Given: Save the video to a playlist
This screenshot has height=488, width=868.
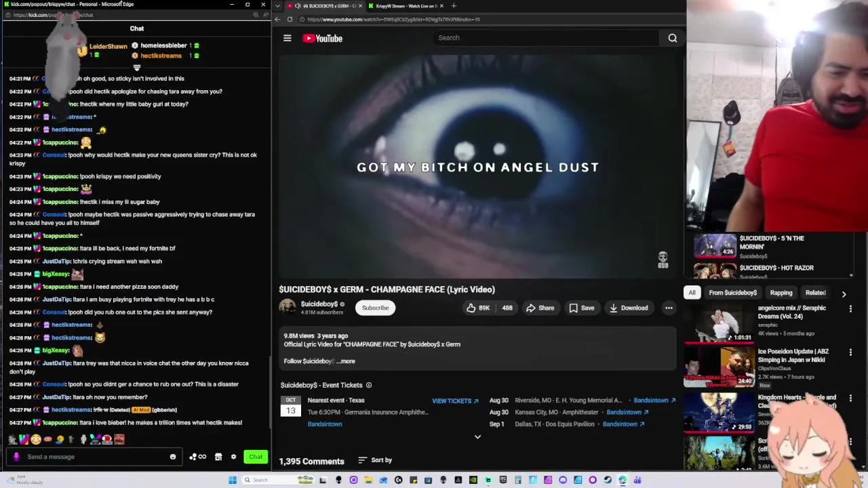Looking at the screenshot, I should (x=582, y=308).
